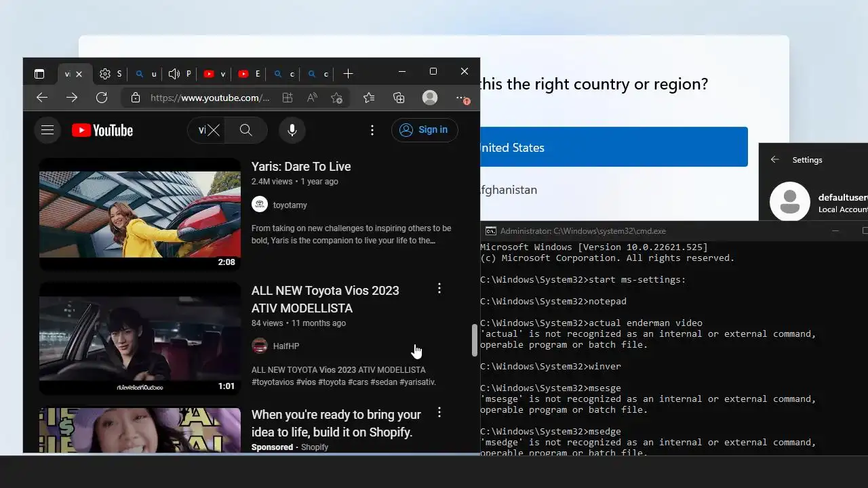Viewport: 868px width, 488px height.
Task: Open the 'Yaris: Dare To Live' video thumbnail
Action: click(140, 215)
